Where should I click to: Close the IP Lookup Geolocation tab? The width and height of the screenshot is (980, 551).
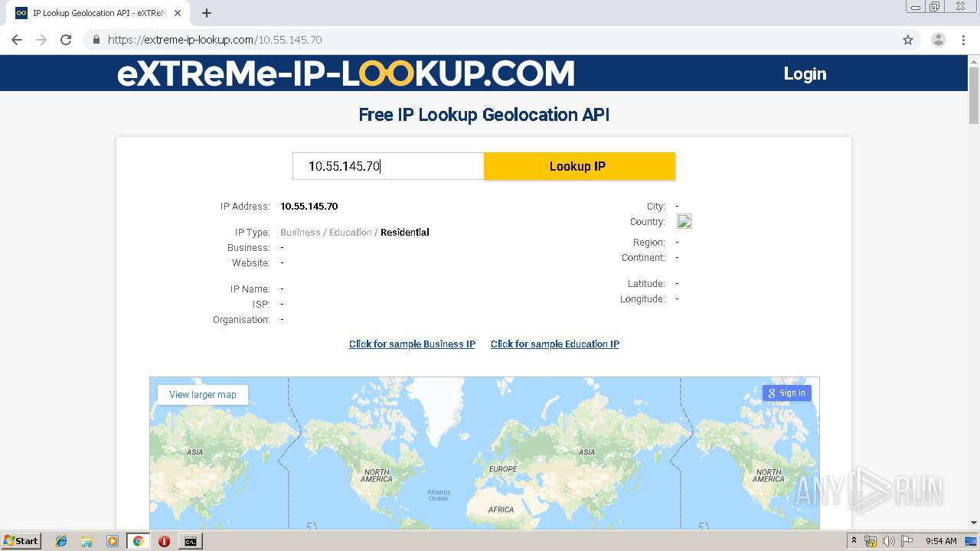coord(178,13)
